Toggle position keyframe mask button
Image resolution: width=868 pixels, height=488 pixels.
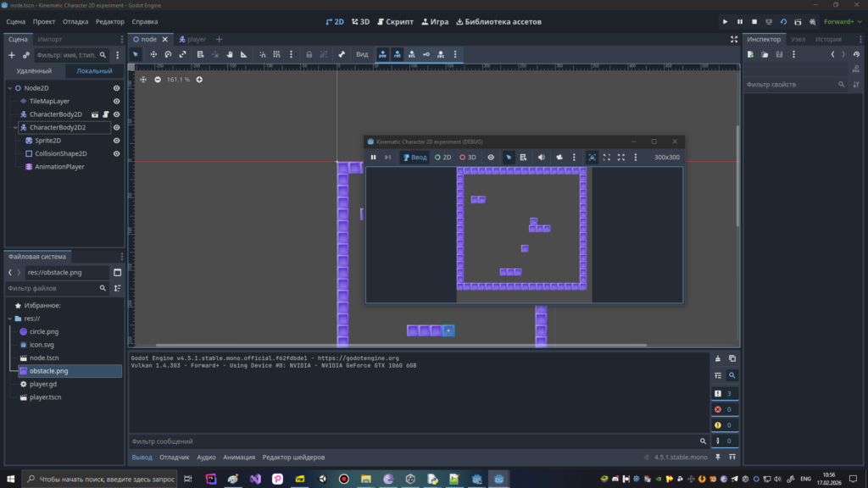pos(382,54)
